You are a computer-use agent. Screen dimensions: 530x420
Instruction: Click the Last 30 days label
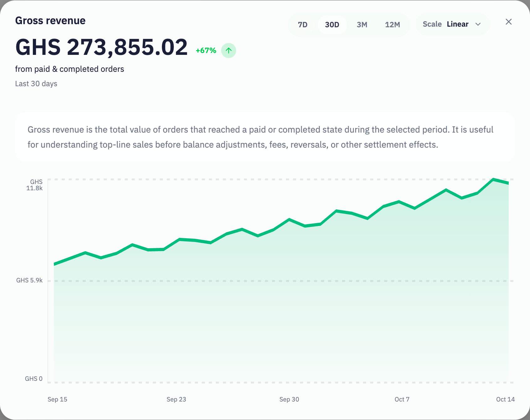(36, 84)
